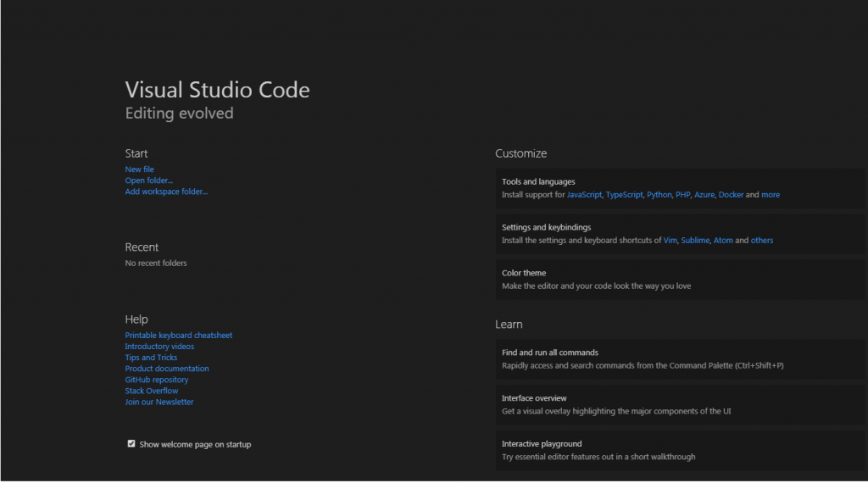Open the Introductory videos link

click(159, 347)
